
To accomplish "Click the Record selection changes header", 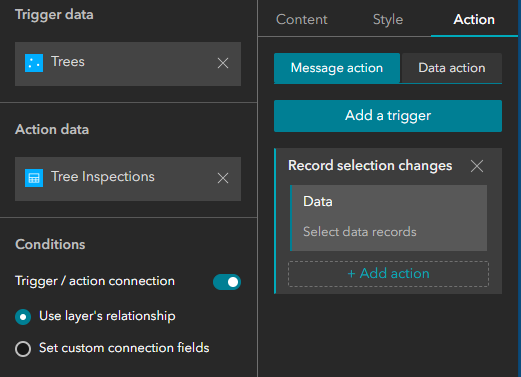I will point(370,166).
